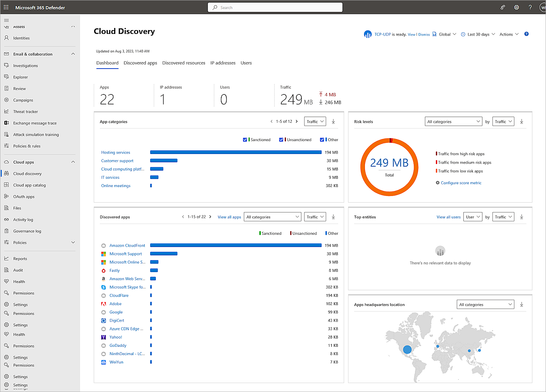The image size is (546, 392).
Task: Open the IP addresses tab
Action: [x=223, y=63]
